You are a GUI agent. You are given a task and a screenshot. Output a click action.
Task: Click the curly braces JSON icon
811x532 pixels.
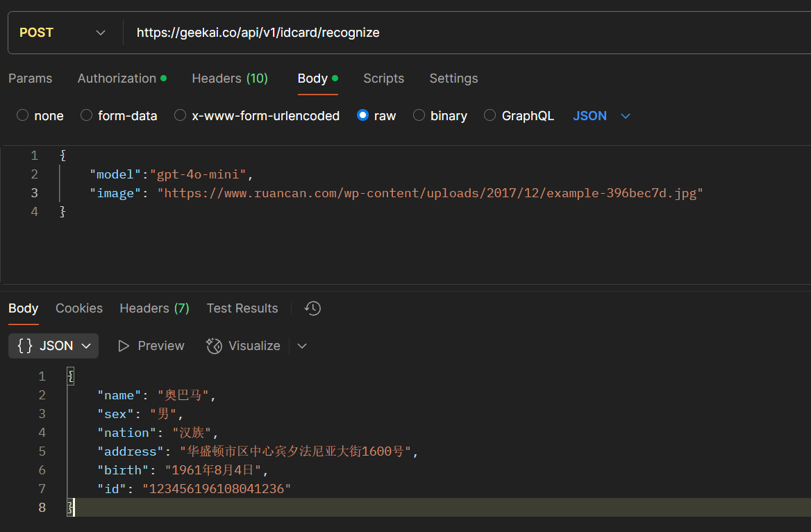[x=25, y=346]
